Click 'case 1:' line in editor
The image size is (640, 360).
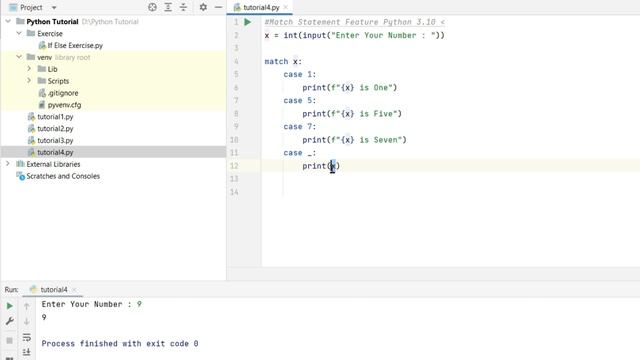coord(300,74)
